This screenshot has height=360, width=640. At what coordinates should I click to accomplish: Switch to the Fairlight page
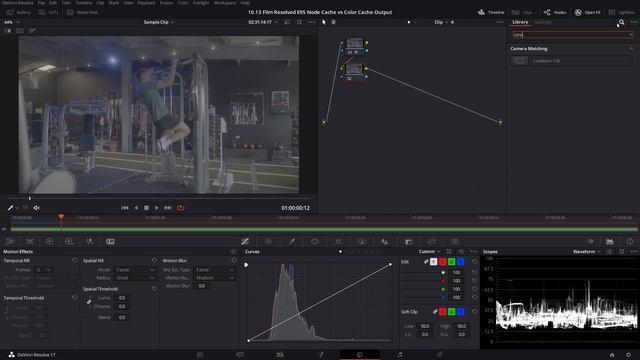pyautogui.click(x=400, y=355)
